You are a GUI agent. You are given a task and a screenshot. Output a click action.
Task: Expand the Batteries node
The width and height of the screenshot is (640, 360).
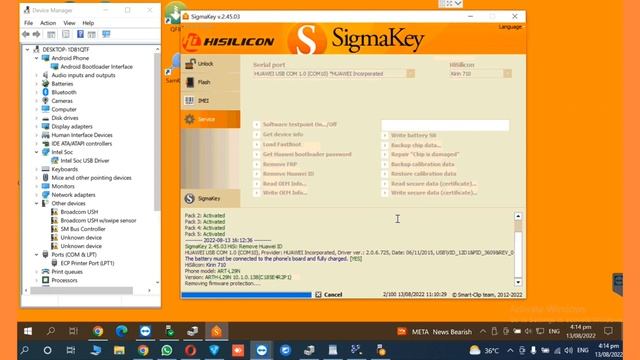click(36, 84)
